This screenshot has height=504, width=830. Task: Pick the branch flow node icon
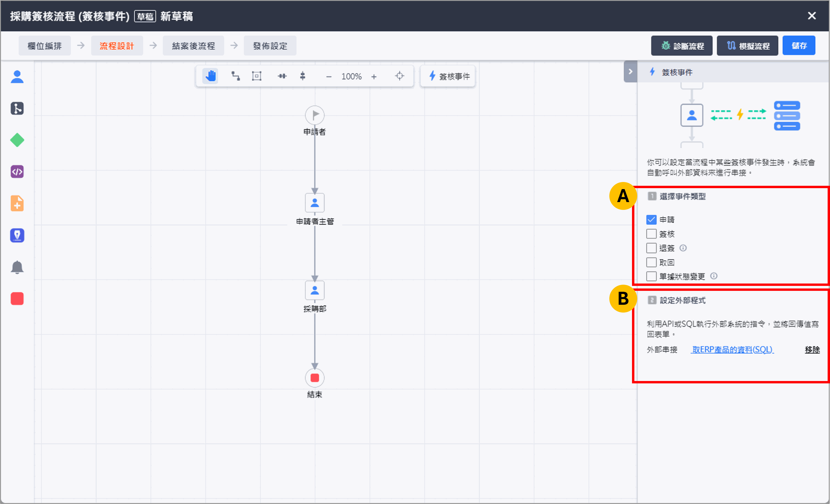(17, 108)
